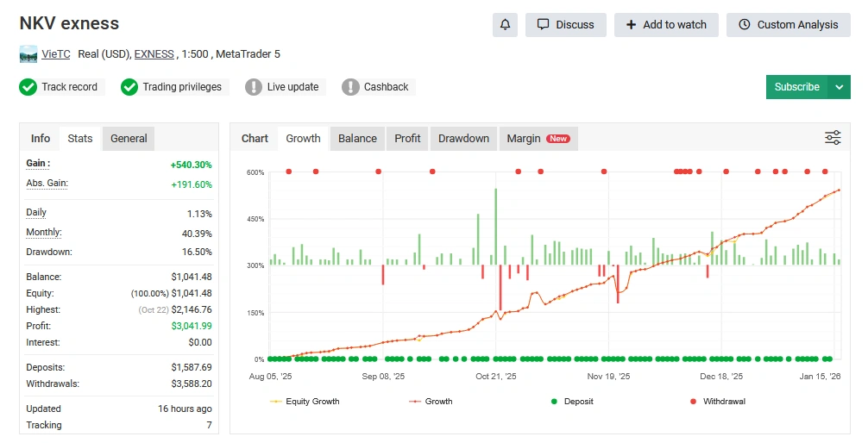Viewport: 868px width, 443px height.
Task: Click the Add to watch button
Action: pos(665,25)
